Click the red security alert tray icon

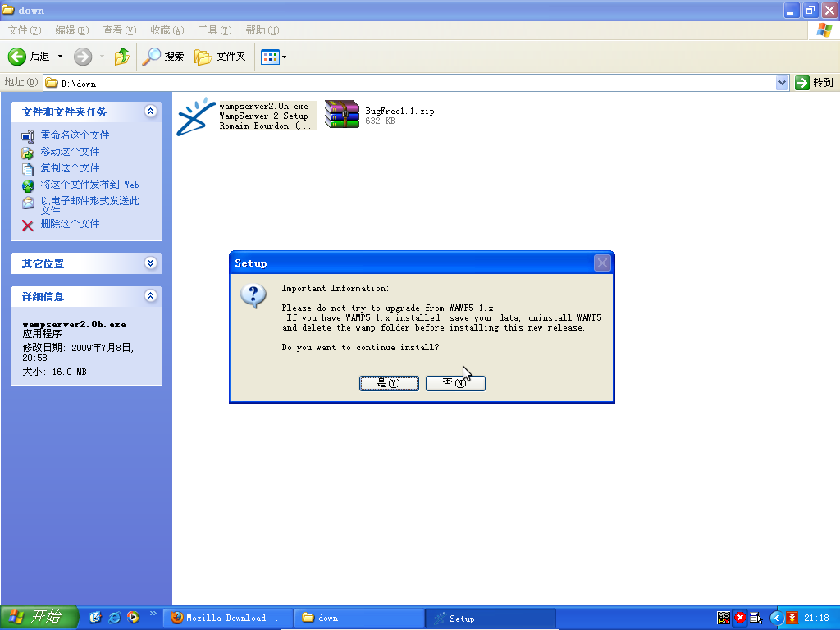741,618
